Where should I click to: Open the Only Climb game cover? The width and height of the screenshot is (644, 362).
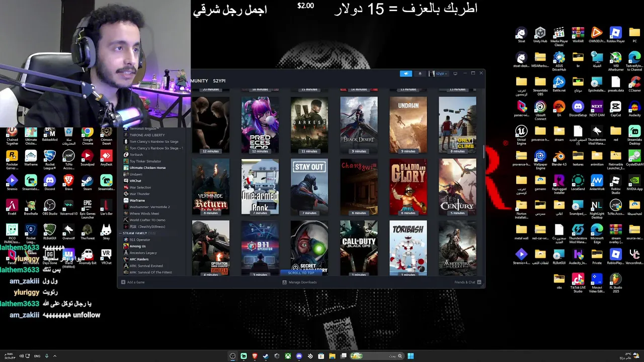457,125
